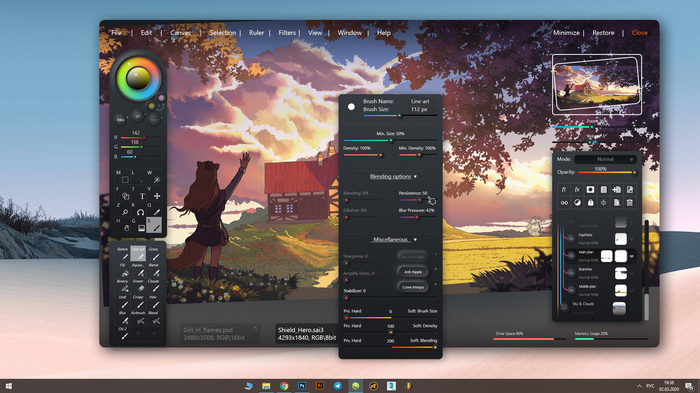Select the highlighted Brush tool
700x393 pixels.
tap(154, 225)
